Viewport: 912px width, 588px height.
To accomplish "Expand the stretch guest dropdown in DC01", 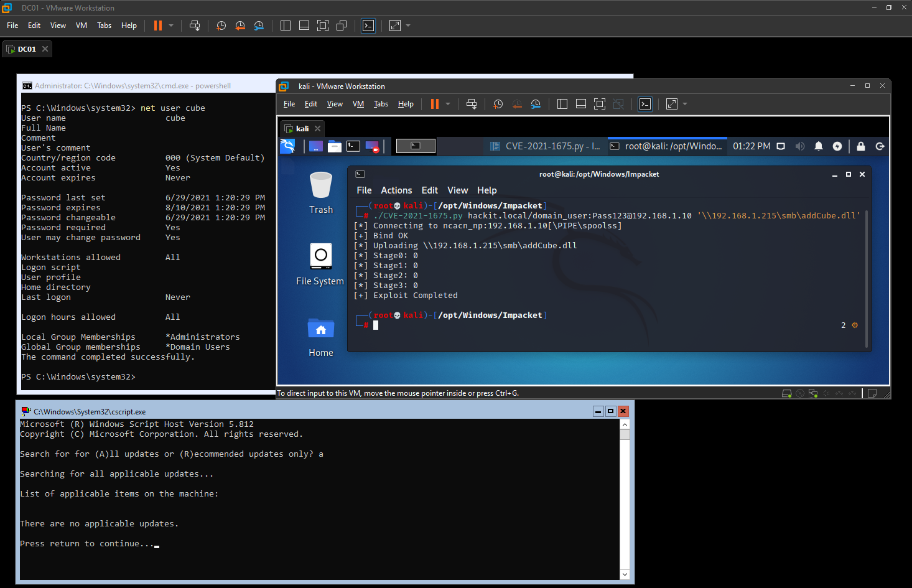I will (408, 26).
